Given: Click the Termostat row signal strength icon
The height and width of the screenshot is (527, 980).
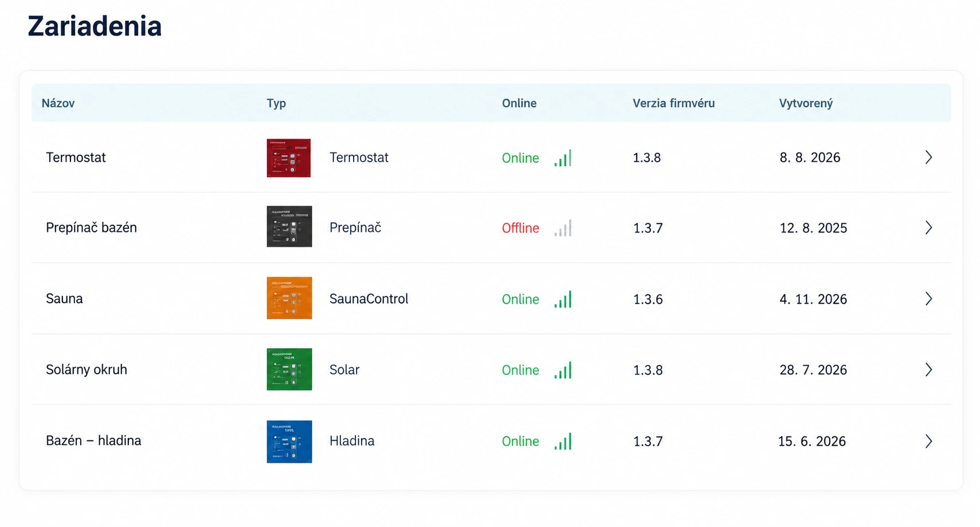Looking at the screenshot, I should tap(563, 158).
